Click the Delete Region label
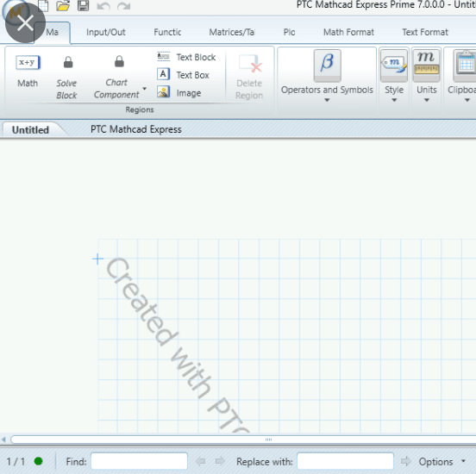The height and width of the screenshot is (474, 476). click(x=249, y=90)
